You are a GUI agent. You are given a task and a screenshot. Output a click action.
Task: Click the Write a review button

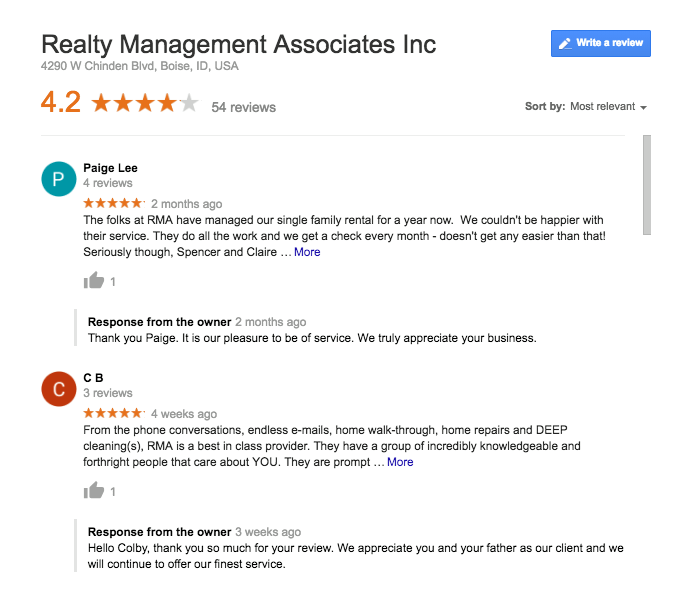(601, 44)
